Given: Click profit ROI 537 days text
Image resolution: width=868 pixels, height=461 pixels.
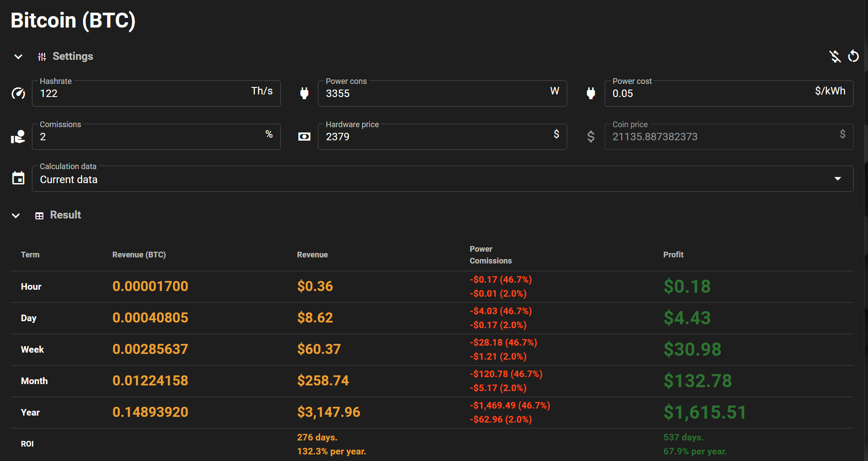Looking at the screenshot, I should 683,437.
